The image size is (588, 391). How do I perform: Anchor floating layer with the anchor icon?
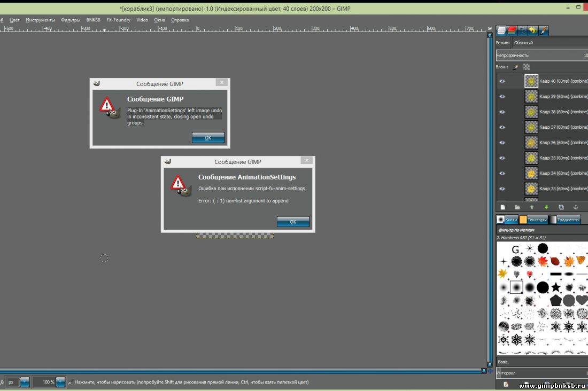(576, 207)
